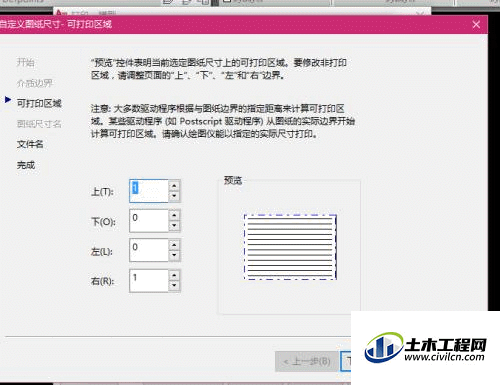Increase the 右(R) right margin value
Screen dimensions: 500x385
pos(174,276)
